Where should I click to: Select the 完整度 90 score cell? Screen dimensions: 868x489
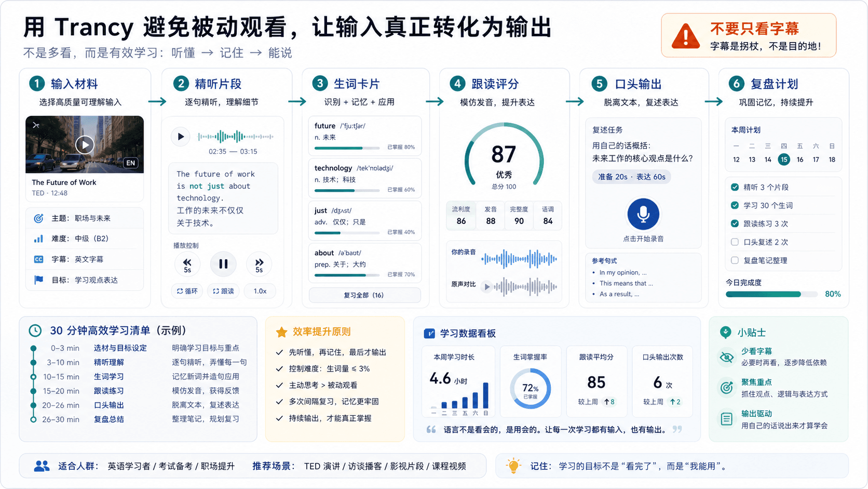[519, 215]
